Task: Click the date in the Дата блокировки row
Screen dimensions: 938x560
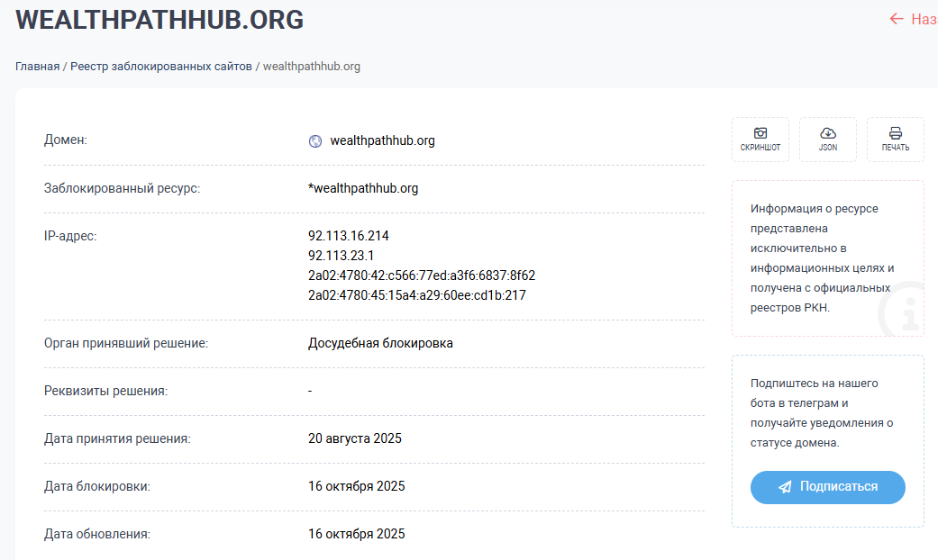Action: coord(357,486)
